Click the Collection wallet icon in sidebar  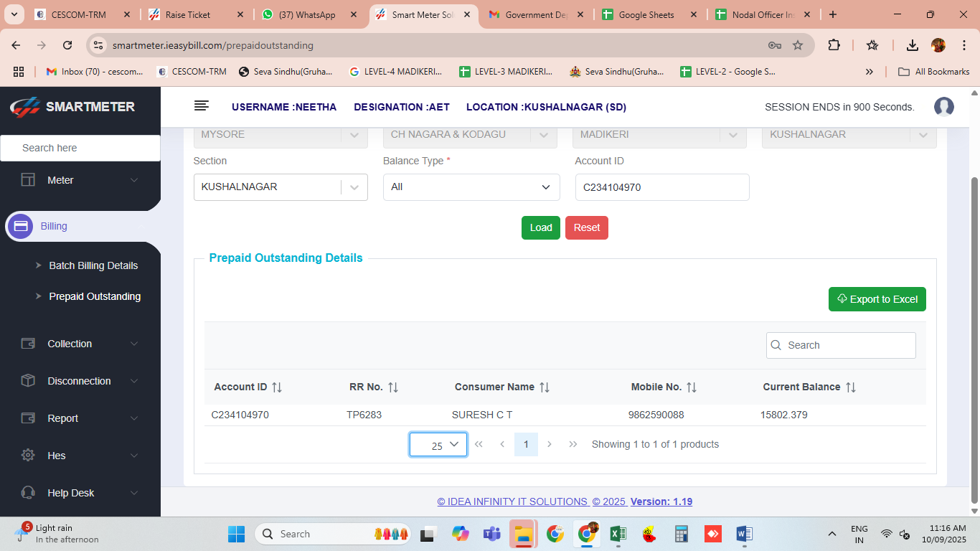(28, 344)
